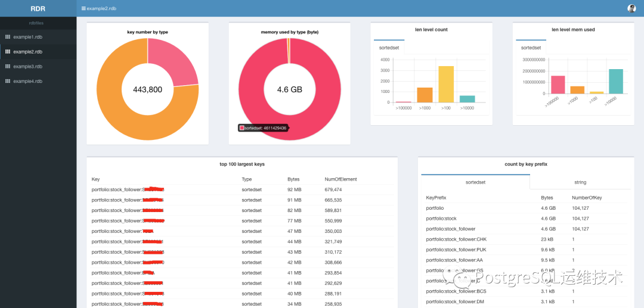Select sortedset tab under len level count
Viewport: 644px width, 308px height.
(389, 48)
